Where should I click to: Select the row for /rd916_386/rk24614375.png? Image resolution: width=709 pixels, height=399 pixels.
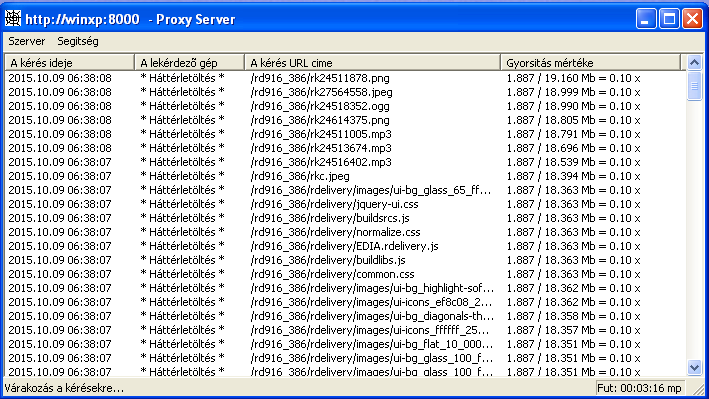click(345, 120)
